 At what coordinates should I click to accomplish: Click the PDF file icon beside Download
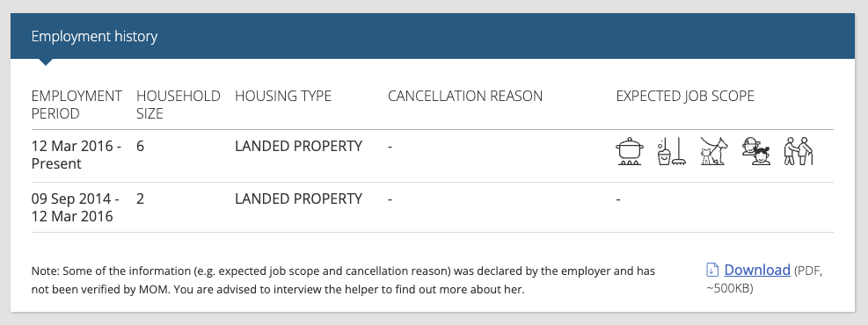(x=712, y=270)
